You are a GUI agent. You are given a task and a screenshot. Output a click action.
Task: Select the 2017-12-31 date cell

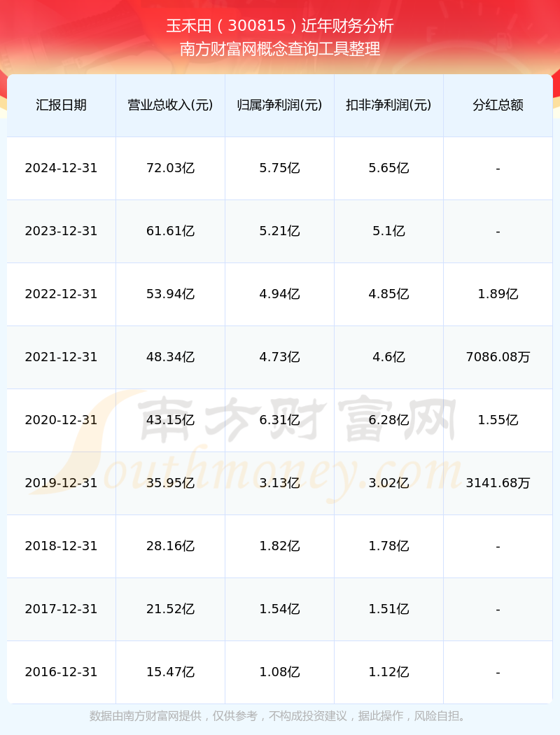click(x=62, y=610)
